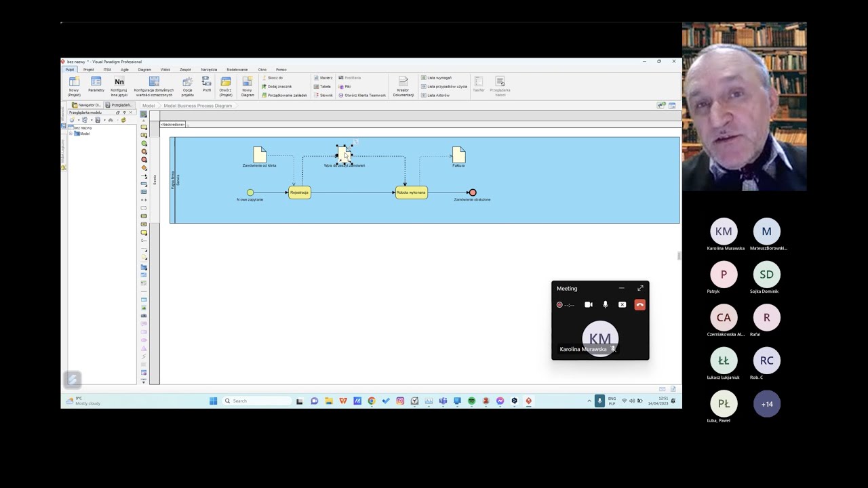The width and height of the screenshot is (868, 488).
Task: Select the Rejestracja task in diagram
Action: [x=300, y=192]
